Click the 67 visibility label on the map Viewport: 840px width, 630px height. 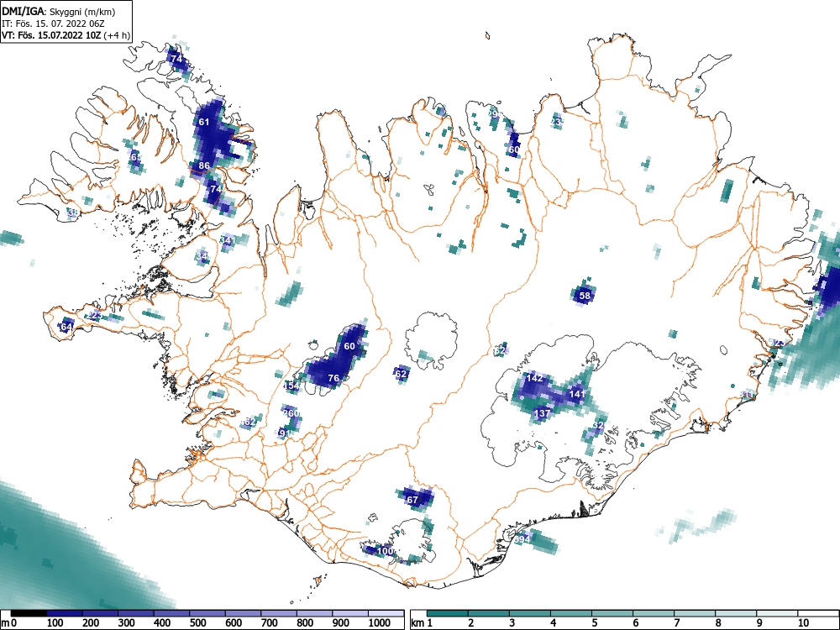[x=412, y=500]
